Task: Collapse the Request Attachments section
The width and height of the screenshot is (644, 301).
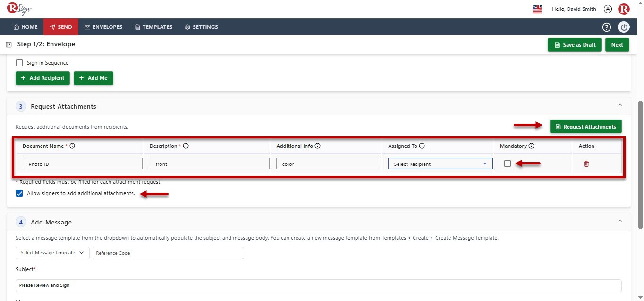Action: [x=620, y=105]
